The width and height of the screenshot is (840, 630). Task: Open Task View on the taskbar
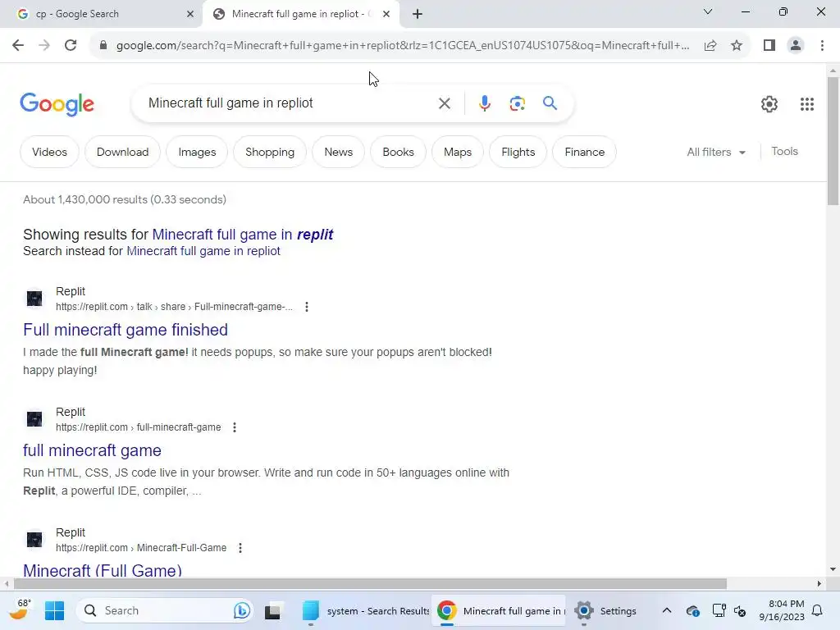pos(272,610)
